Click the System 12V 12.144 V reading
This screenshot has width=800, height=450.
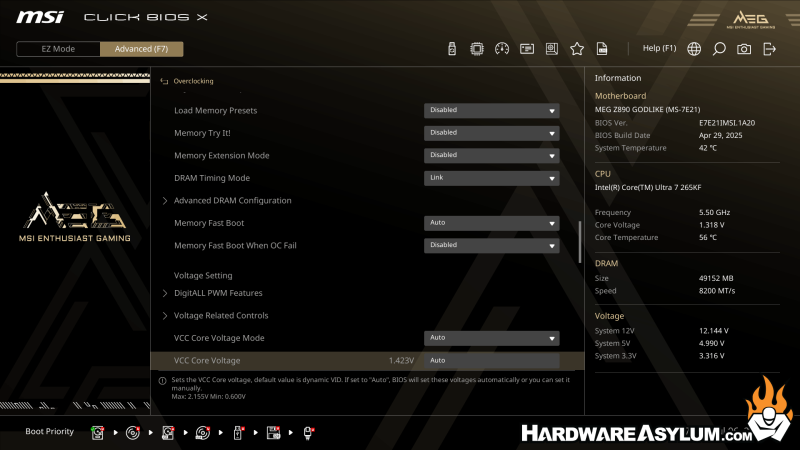pos(713,331)
